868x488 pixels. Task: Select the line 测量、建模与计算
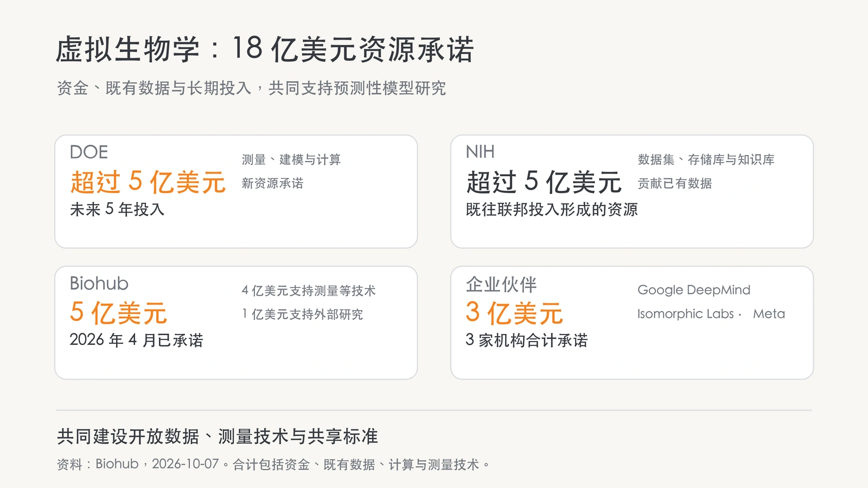point(291,159)
